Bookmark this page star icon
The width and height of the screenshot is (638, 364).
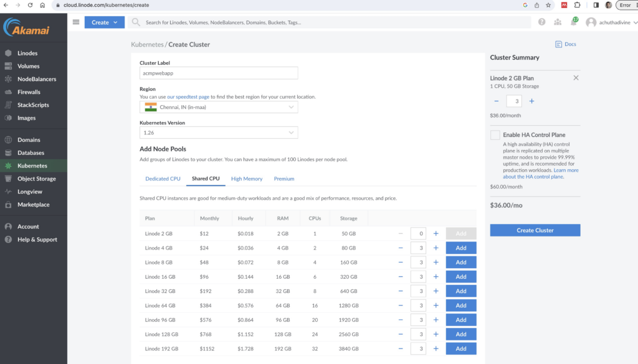(548, 5)
